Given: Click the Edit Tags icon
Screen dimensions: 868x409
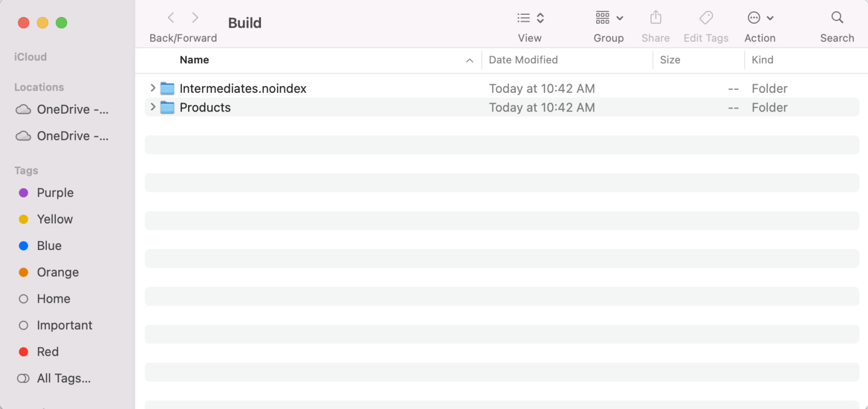Looking at the screenshot, I should point(706,18).
